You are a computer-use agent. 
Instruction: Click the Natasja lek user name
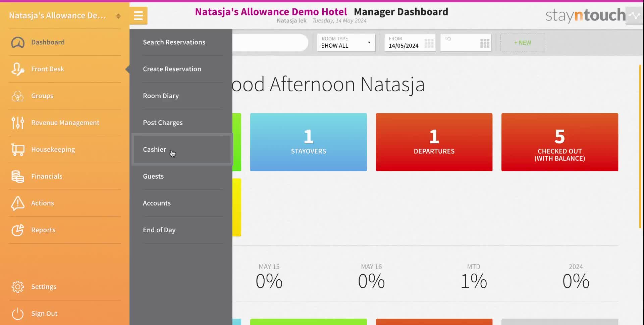click(291, 21)
